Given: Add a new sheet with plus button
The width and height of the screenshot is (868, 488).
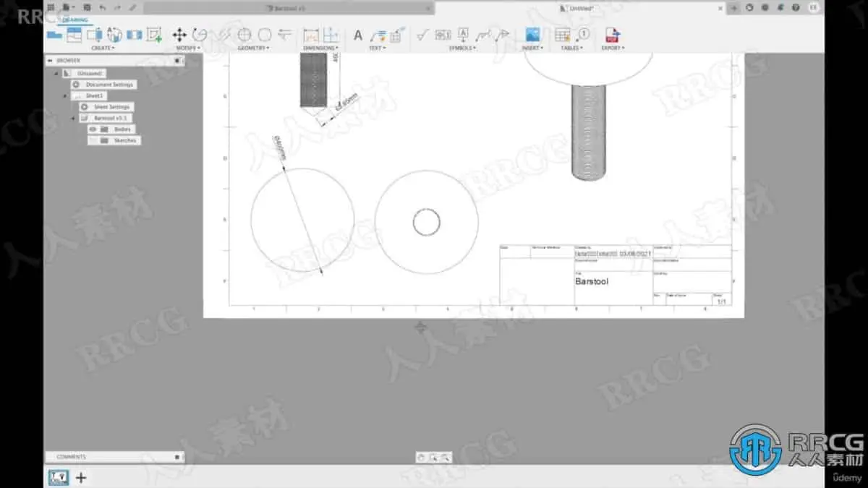Looking at the screenshot, I should [81, 477].
